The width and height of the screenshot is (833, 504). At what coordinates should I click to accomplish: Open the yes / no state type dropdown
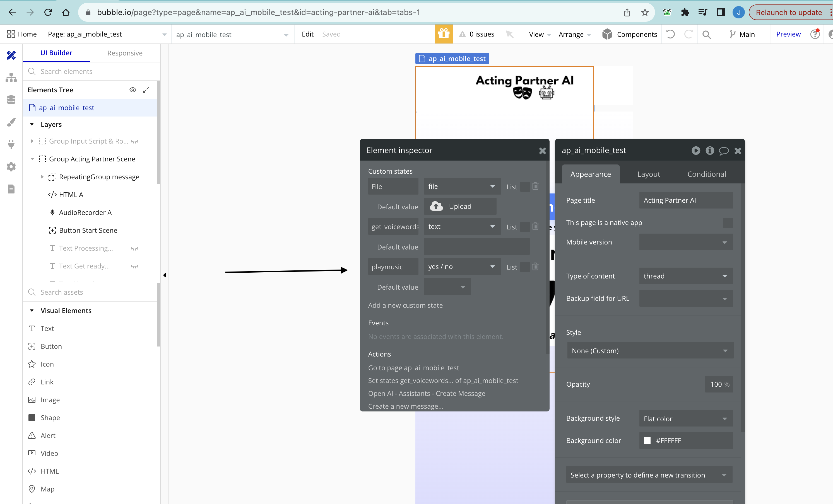[x=461, y=266]
